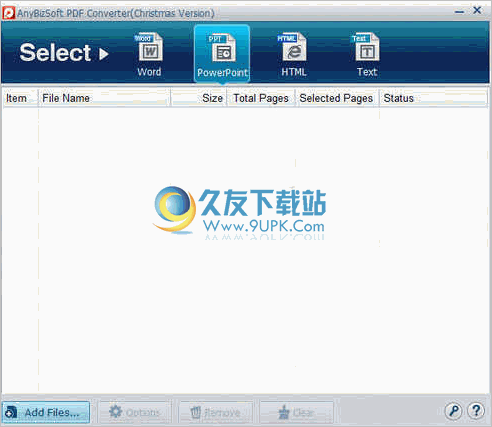Click the Select arrow label

point(64,53)
